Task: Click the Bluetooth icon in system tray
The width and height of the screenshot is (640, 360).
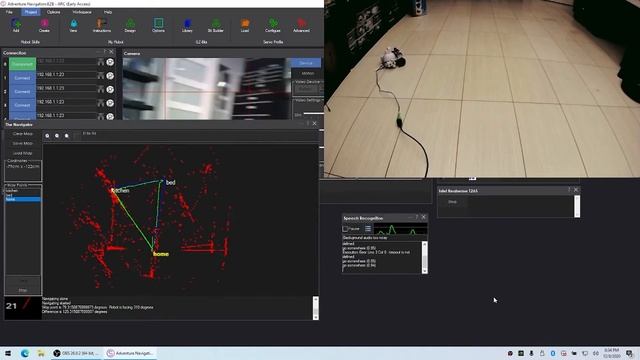Action: (553, 353)
